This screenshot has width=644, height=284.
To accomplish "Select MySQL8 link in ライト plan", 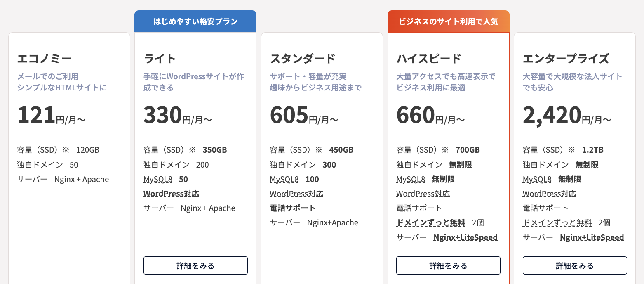I will (158, 180).
